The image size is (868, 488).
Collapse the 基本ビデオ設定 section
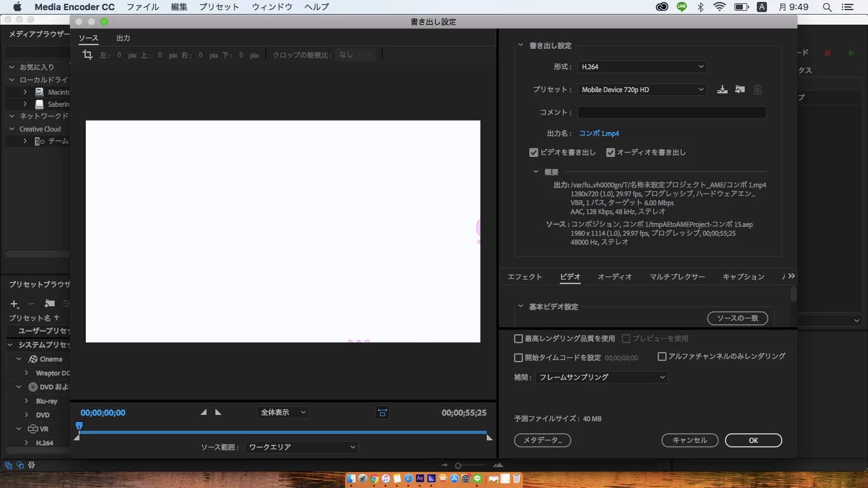click(521, 306)
